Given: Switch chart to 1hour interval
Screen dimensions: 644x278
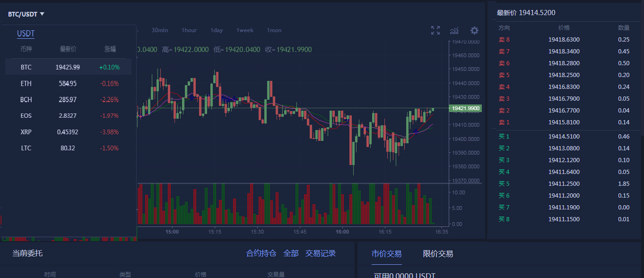Looking at the screenshot, I should [189, 30].
